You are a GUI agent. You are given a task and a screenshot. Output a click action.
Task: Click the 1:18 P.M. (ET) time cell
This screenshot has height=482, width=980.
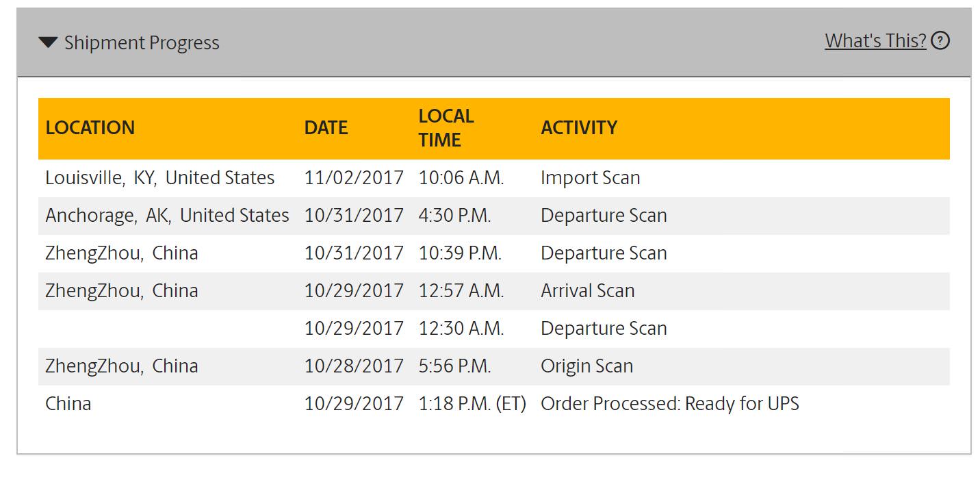(472, 404)
